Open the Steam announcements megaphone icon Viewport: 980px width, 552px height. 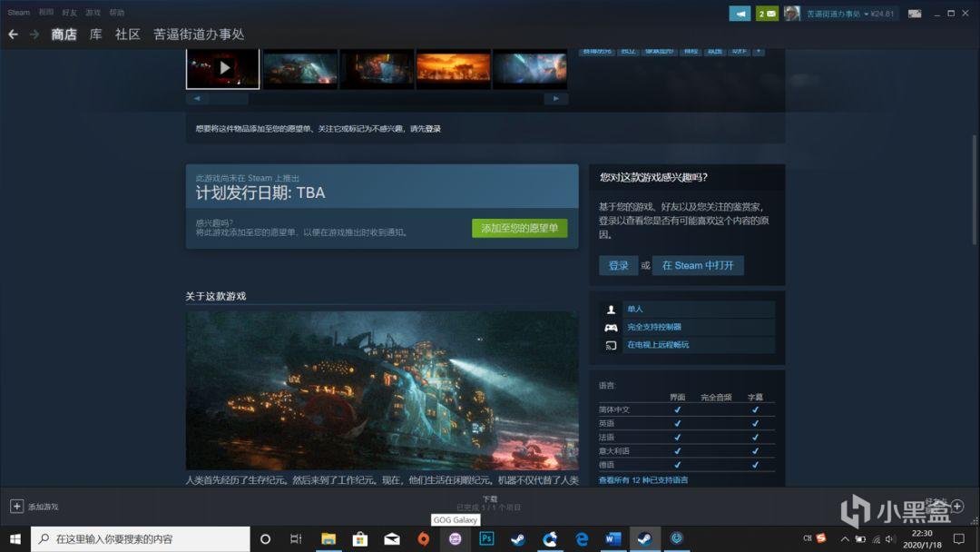pyautogui.click(x=740, y=13)
